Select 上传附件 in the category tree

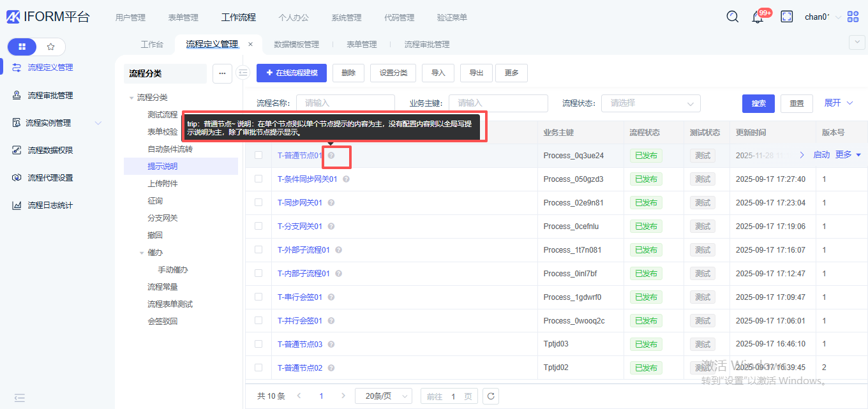pyautogui.click(x=163, y=184)
